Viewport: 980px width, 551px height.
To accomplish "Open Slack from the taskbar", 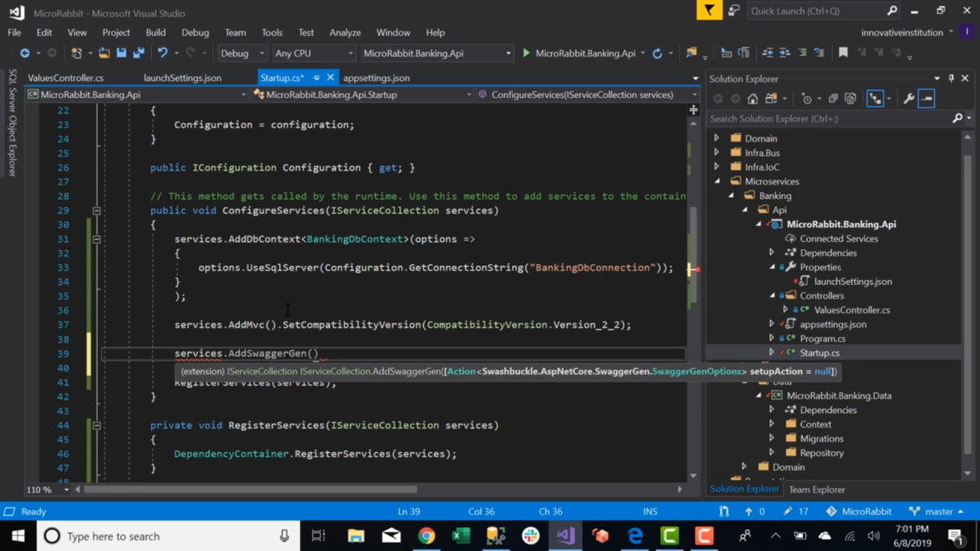I will pos(531,536).
